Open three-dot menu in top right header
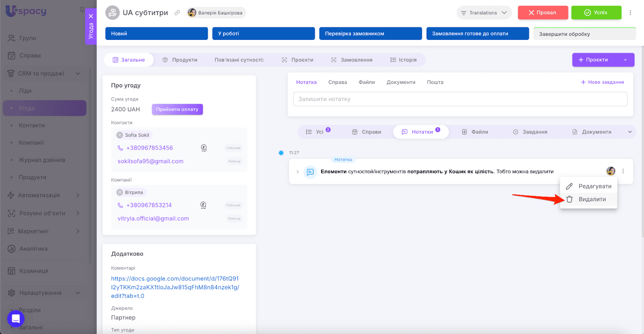Viewport: 644px width, 334px height. tap(630, 13)
